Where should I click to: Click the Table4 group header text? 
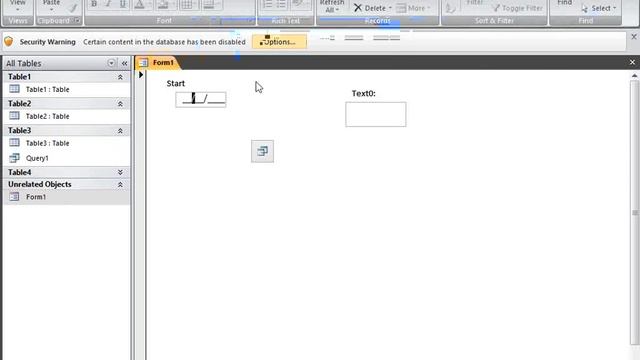pyautogui.click(x=20, y=172)
